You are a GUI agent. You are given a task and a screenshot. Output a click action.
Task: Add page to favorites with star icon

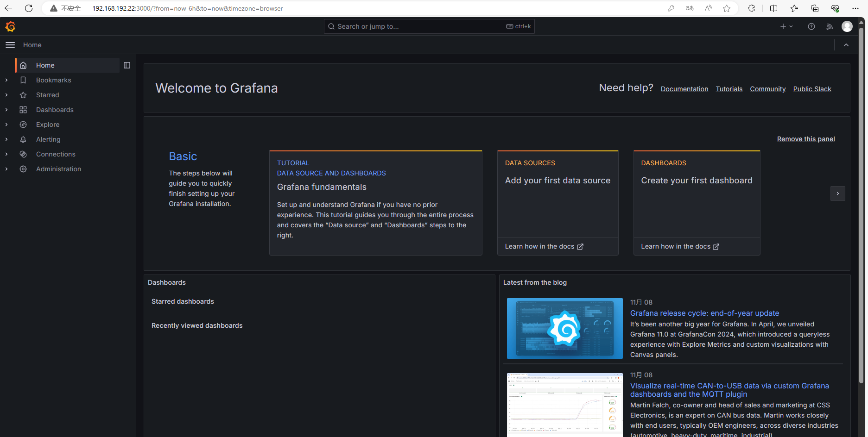pyautogui.click(x=727, y=8)
